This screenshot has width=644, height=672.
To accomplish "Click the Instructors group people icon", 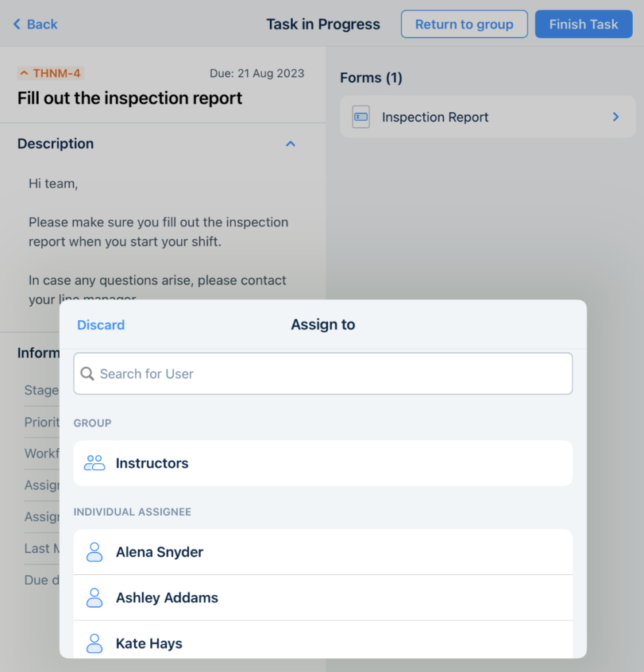I will (x=95, y=463).
